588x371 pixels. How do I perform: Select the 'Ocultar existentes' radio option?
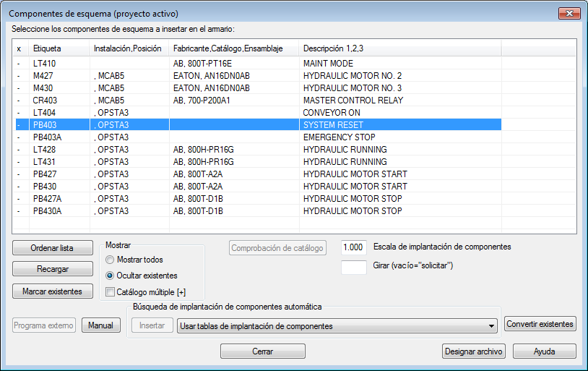110,276
